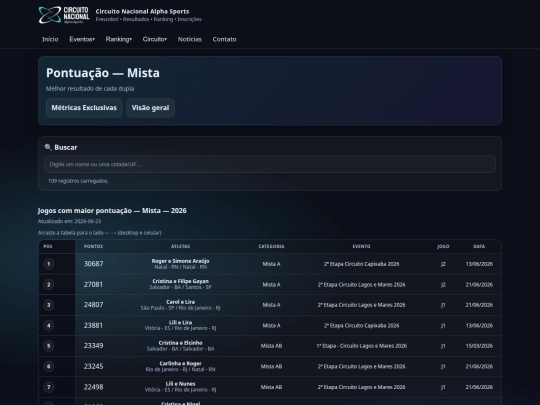This screenshot has width=540, height=405.
Task: Click the date 13/06/2026 in Roger e Simone row
Action: [479, 264]
